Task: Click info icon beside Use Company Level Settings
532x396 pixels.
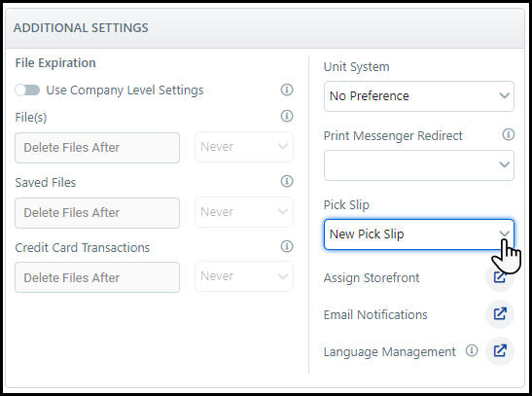Action: click(x=287, y=90)
